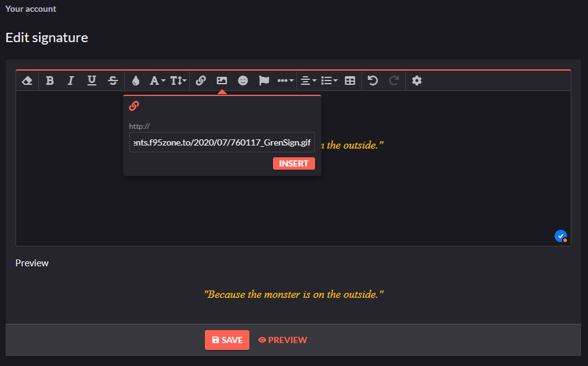Click the Remove formatting eraser icon
This screenshot has width=588, height=366.
27,81
